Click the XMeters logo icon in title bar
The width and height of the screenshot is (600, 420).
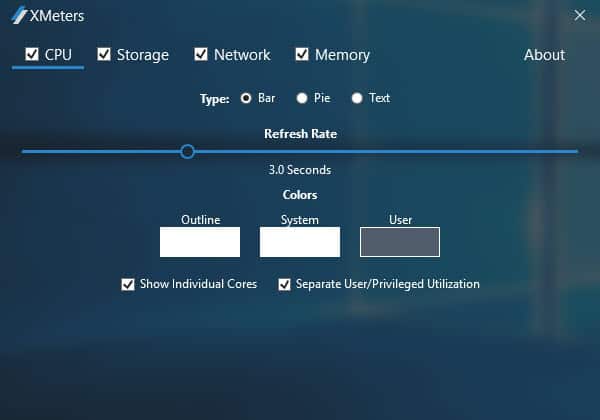18,15
